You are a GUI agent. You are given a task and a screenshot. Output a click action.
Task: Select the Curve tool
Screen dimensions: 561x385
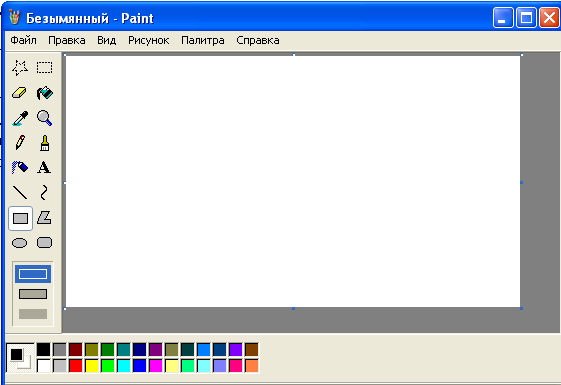coord(44,192)
